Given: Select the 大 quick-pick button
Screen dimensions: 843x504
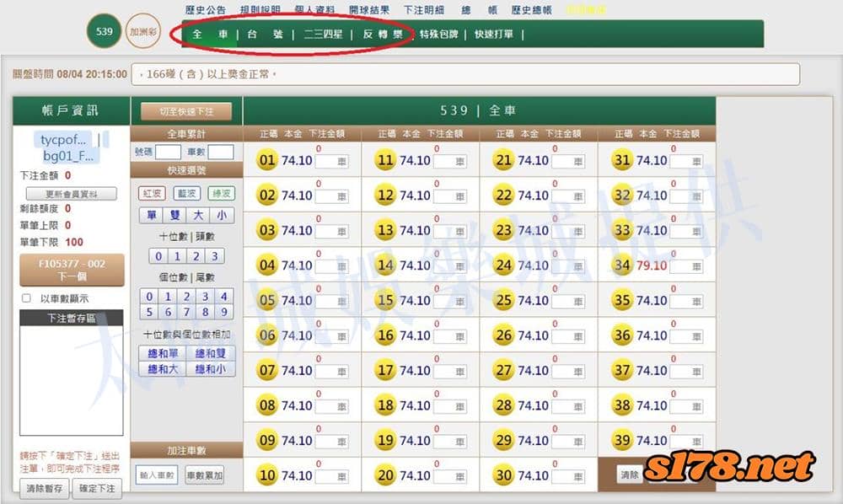Looking at the screenshot, I should (198, 216).
